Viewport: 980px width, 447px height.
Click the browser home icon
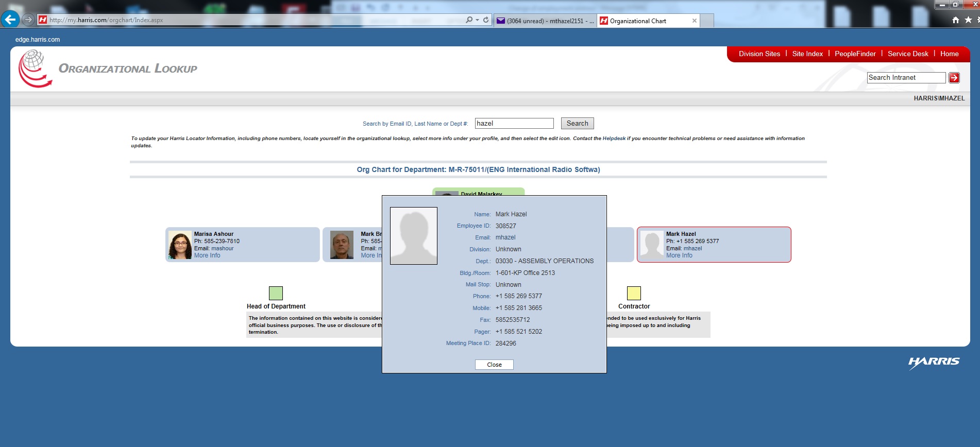coord(956,20)
